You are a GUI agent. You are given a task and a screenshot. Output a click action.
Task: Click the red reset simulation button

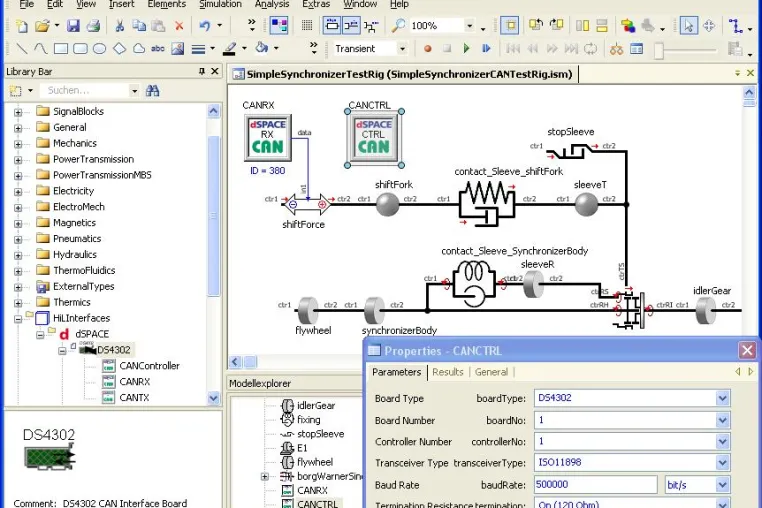click(428, 49)
